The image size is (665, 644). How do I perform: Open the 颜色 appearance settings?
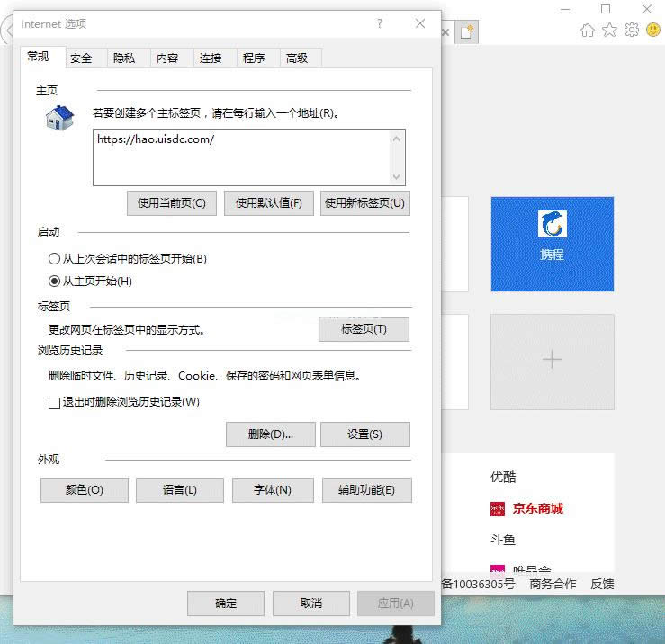tap(85, 490)
